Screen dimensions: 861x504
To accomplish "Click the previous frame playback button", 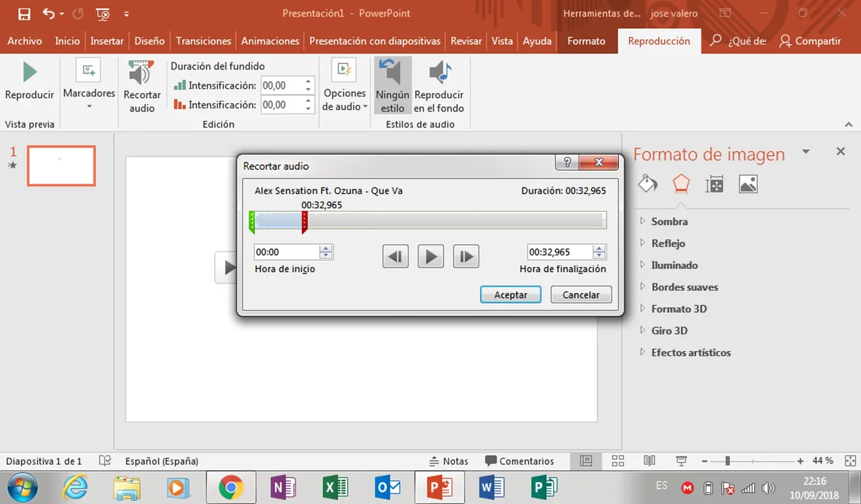I will coord(396,256).
